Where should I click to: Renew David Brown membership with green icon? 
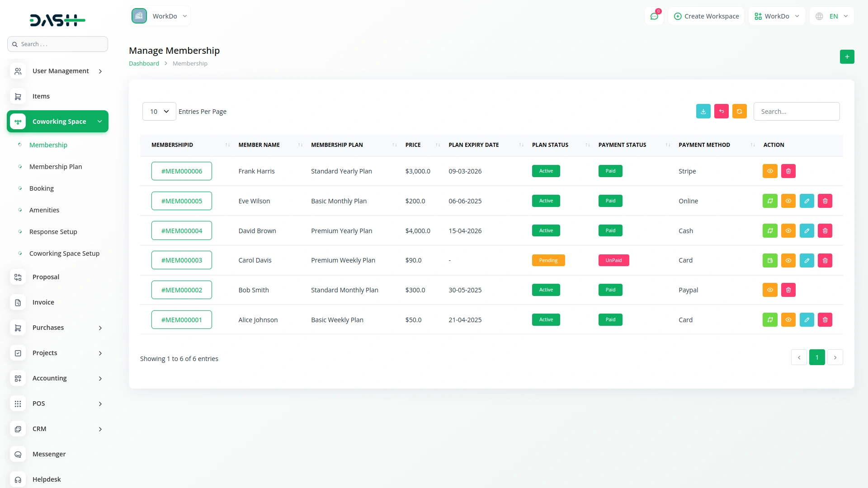tap(770, 231)
